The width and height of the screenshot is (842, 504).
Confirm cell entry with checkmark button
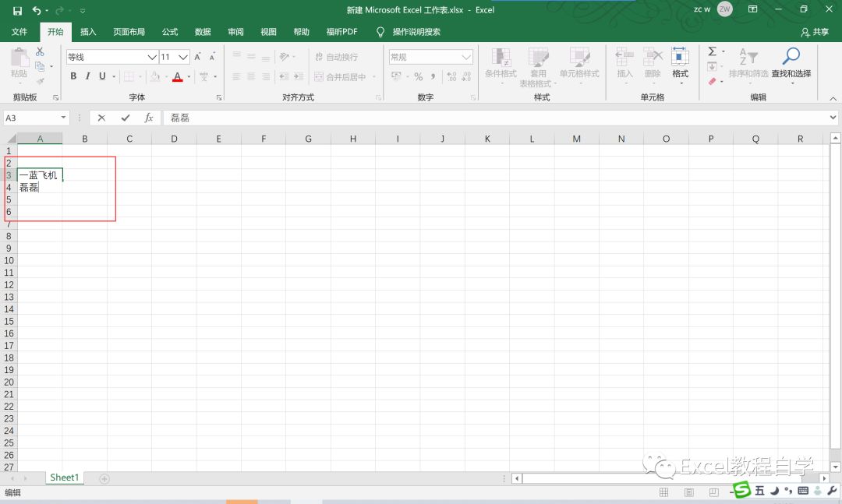(125, 118)
